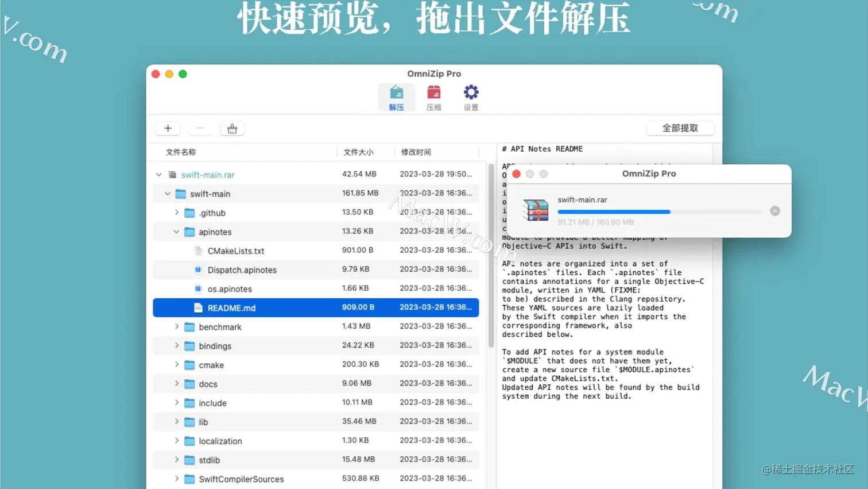868x489 pixels.
Task: Sort by 修改时间 column header
Action: (x=416, y=152)
